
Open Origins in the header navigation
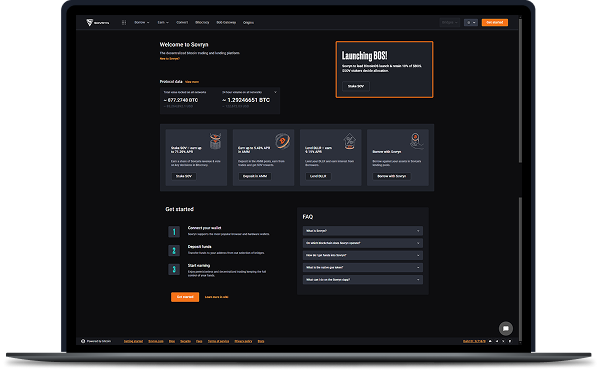pyautogui.click(x=248, y=23)
